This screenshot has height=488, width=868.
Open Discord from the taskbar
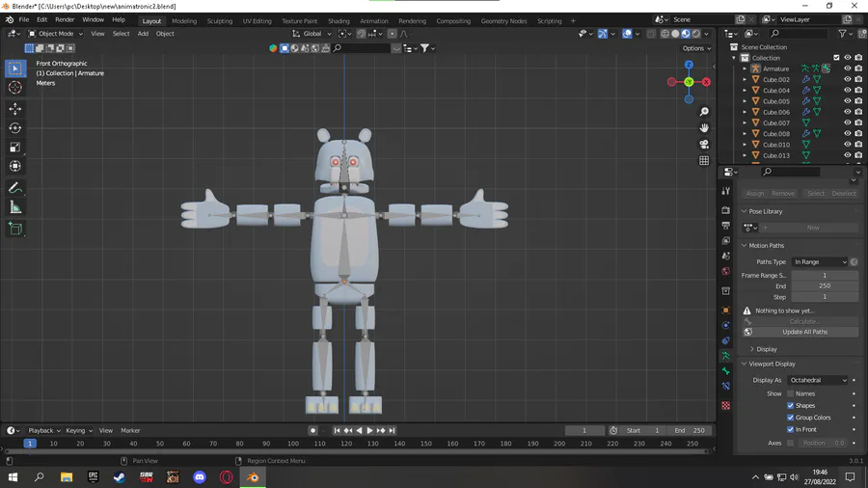[x=200, y=477]
